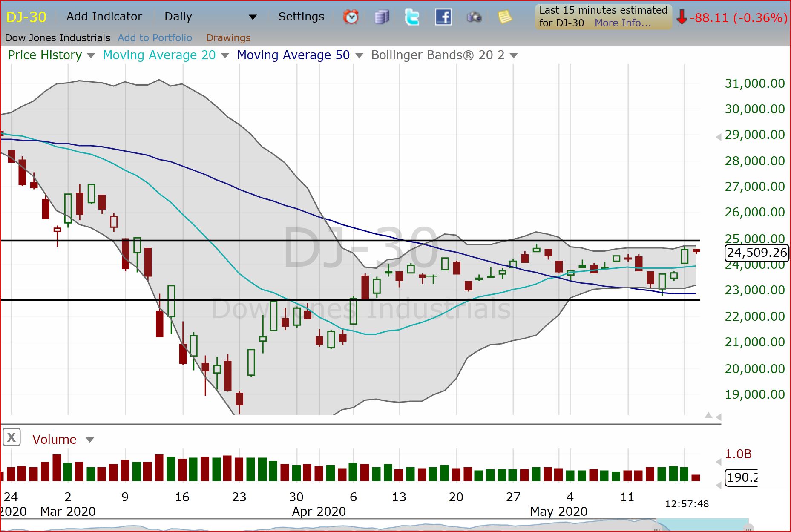This screenshot has width=791, height=532.
Task: Expand the Moving Average 20 dropdown arrow
Action: point(225,56)
